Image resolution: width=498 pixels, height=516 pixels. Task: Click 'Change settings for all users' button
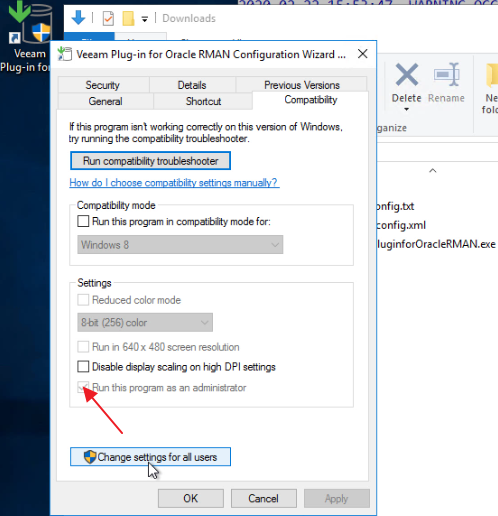click(x=150, y=457)
